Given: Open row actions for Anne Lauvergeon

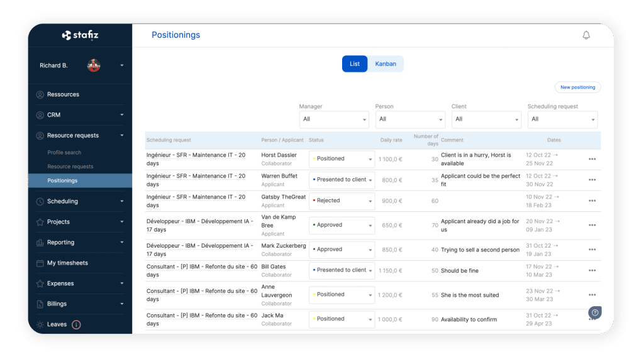Looking at the screenshot, I should 592,295.
